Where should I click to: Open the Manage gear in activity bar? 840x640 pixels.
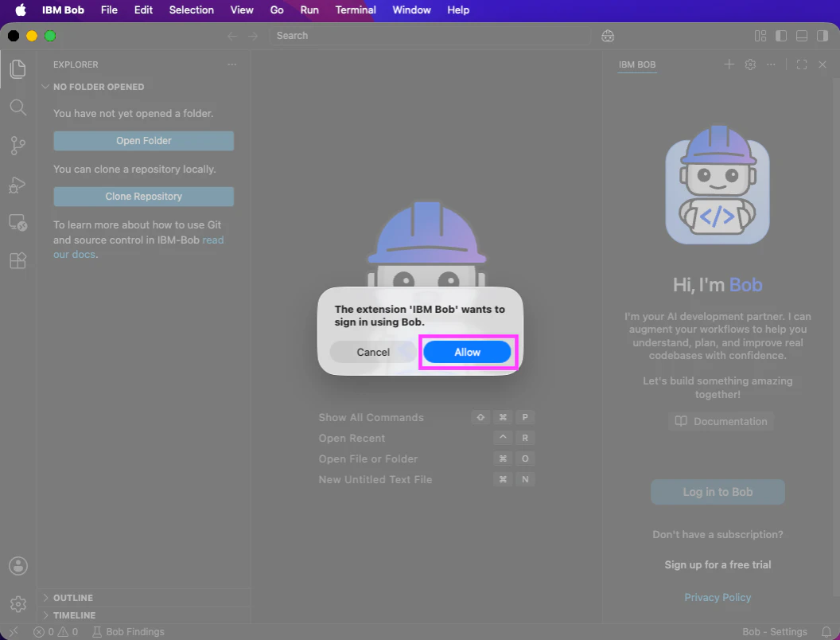click(x=18, y=604)
